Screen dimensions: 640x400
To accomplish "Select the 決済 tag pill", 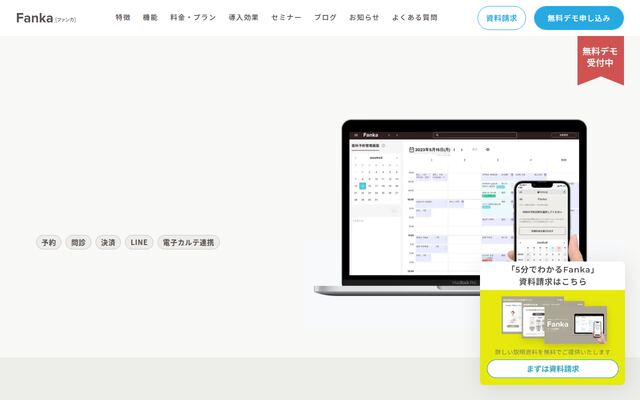I will (x=108, y=242).
